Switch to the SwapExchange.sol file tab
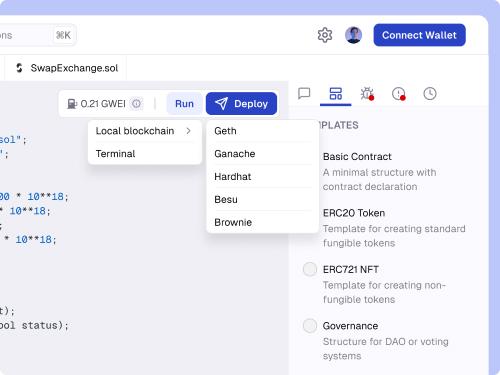Image resolution: width=500 pixels, height=375 pixels. tap(66, 68)
